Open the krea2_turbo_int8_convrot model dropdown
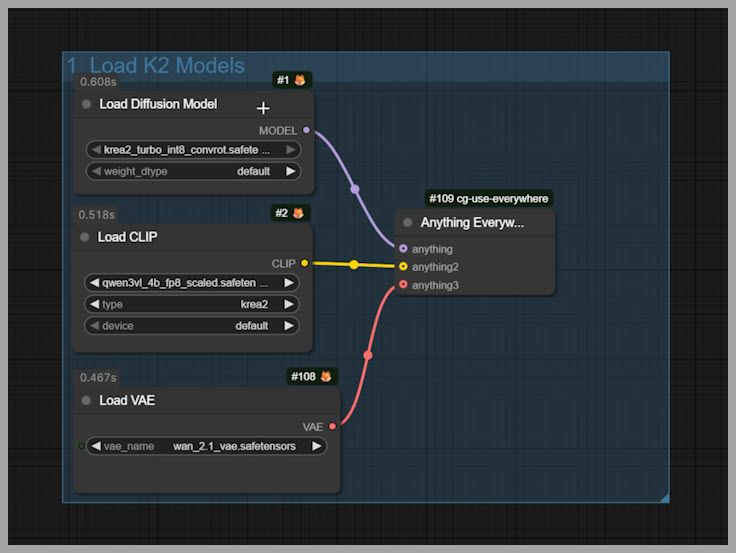This screenshot has height=553, width=736. 193,150
